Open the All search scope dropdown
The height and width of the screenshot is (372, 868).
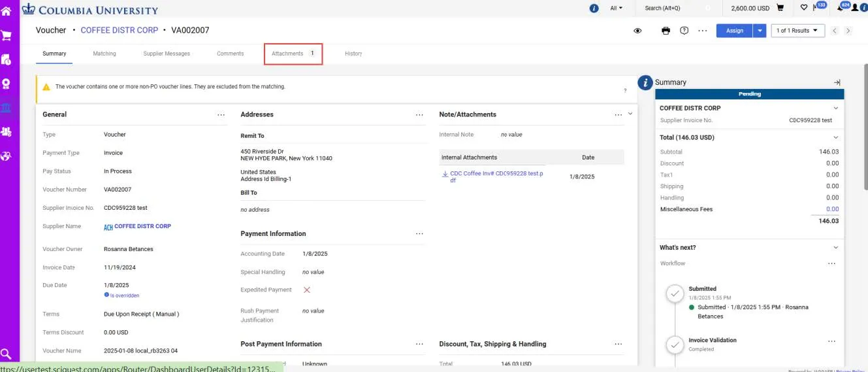click(617, 8)
